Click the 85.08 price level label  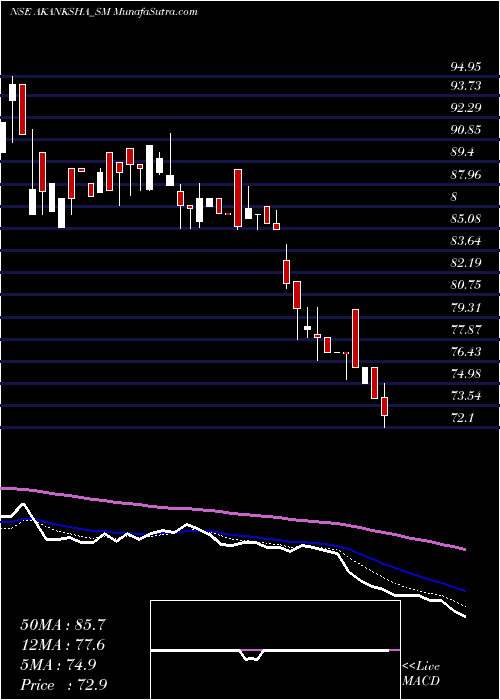pos(466,219)
